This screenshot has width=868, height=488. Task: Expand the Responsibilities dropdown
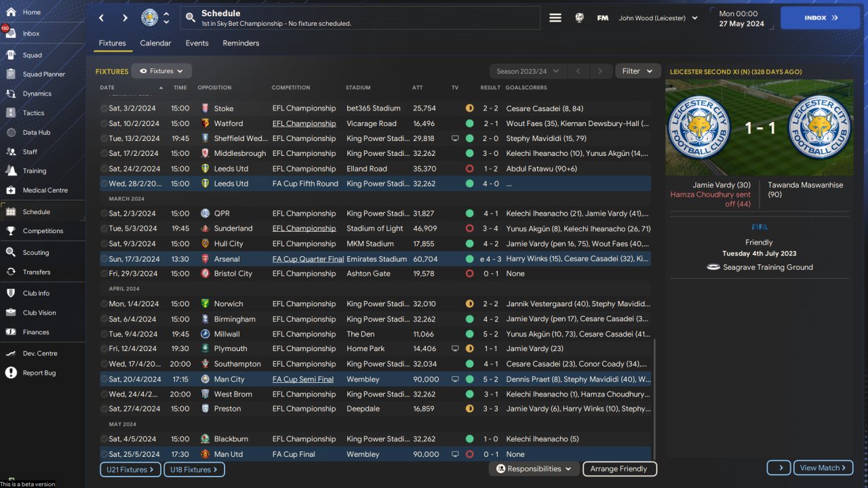pos(534,468)
